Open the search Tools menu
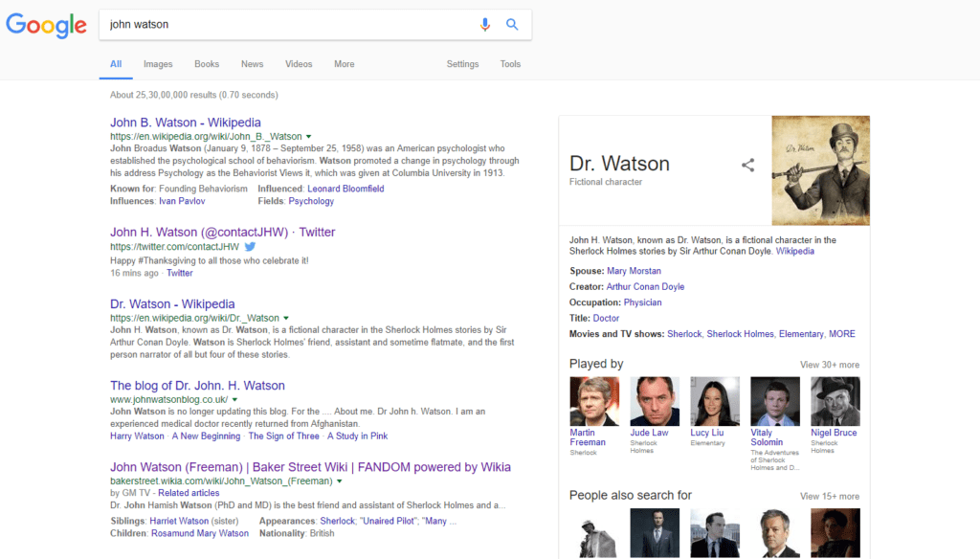Screen dimensions: 980x559 click(x=510, y=64)
